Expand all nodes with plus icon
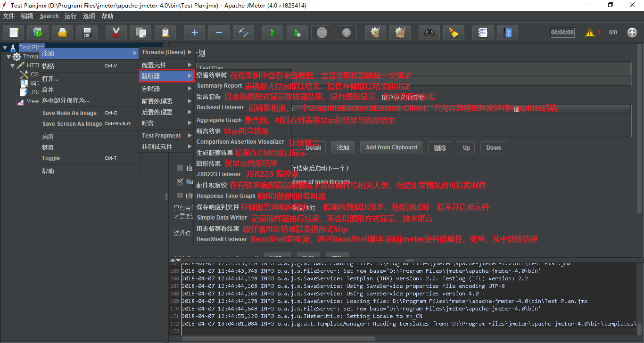This screenshot has height=343, width=644. click(194, 33)
